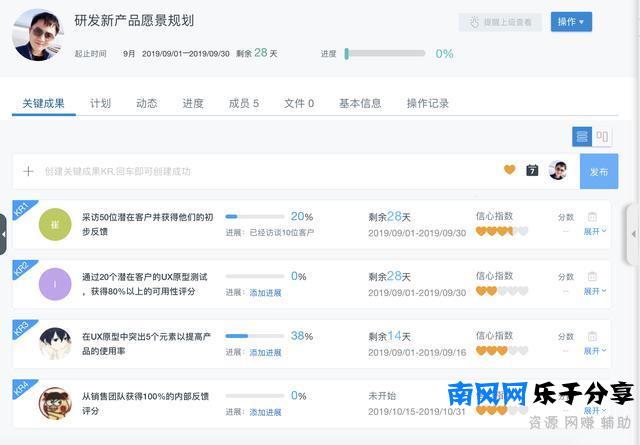Screen dimensions: 640x445
Task: Click the KR1 corner ribbon badge
Action: [22, 208]
